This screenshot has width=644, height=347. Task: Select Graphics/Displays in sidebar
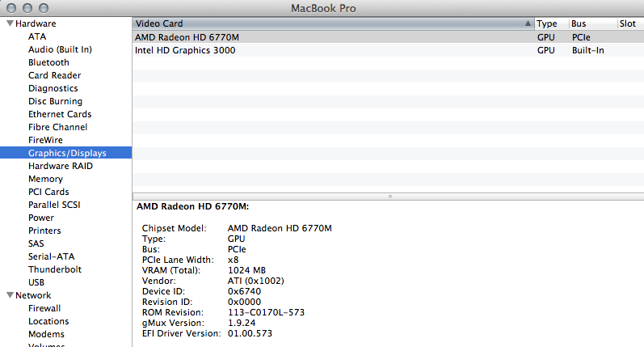coord(65,153)
